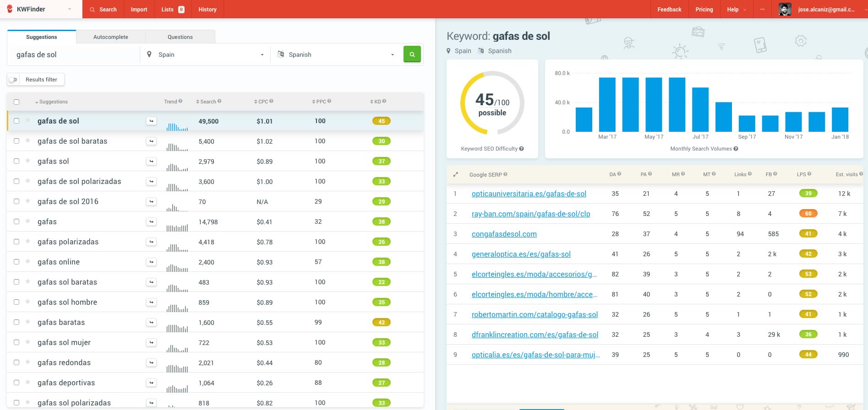The height and width of the screenshot is (410, 868).
Task: Sort table by PPC column
Action: click(x=319, y=102)
